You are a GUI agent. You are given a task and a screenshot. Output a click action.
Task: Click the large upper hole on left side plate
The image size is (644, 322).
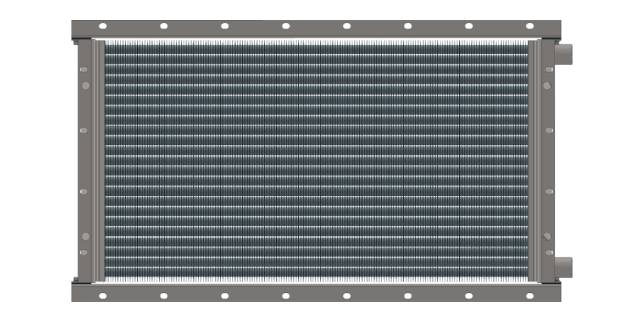(85, 85)
